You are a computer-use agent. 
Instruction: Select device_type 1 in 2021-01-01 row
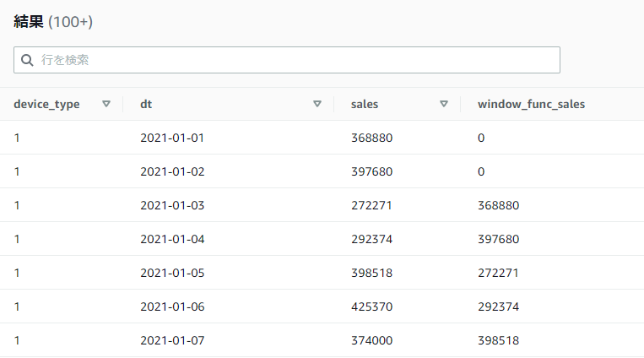[x=17, y=138]
